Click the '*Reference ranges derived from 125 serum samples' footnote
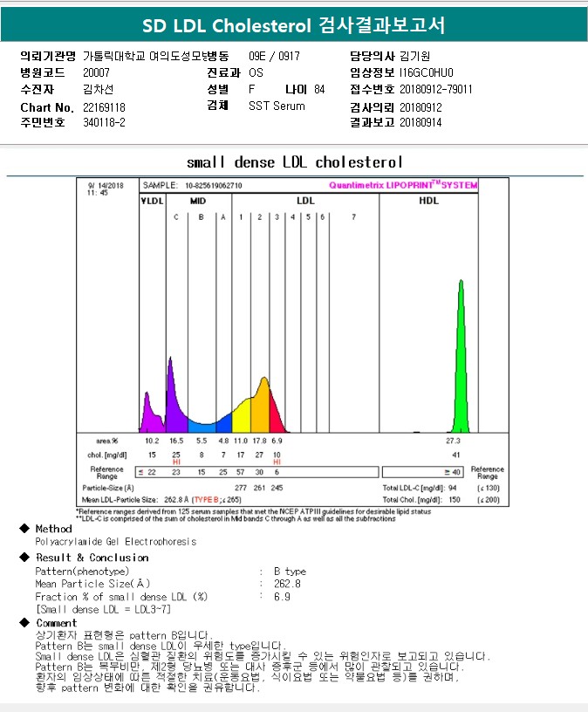The image size is (588, 712). 253,511
